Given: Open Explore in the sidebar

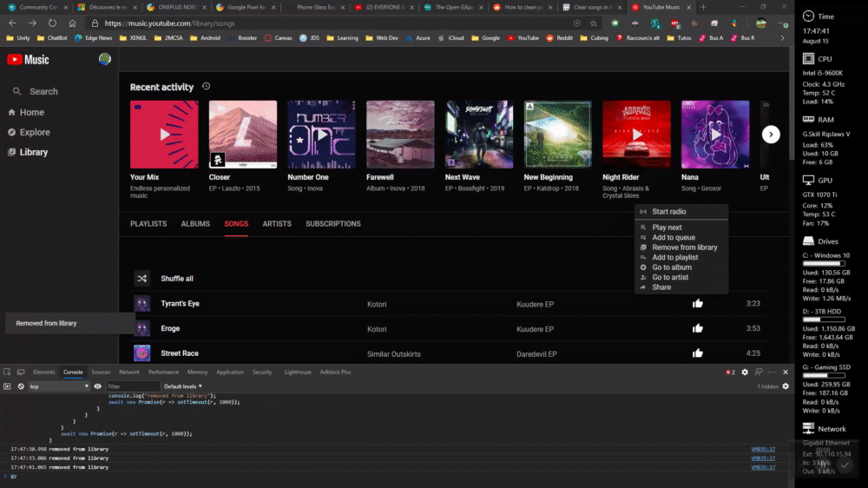Looking at the screenshot, I should 29,132.
